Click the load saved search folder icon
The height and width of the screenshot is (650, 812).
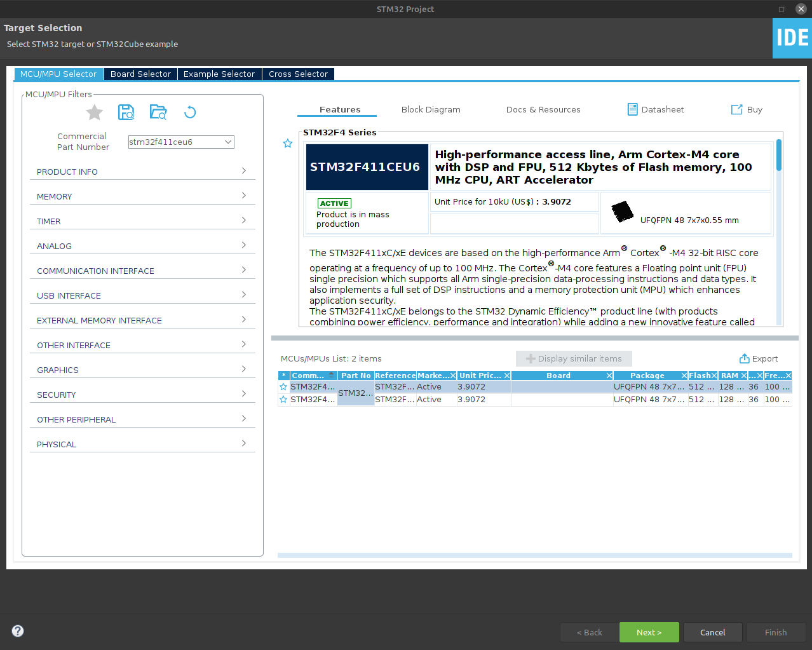coord(158,112)
